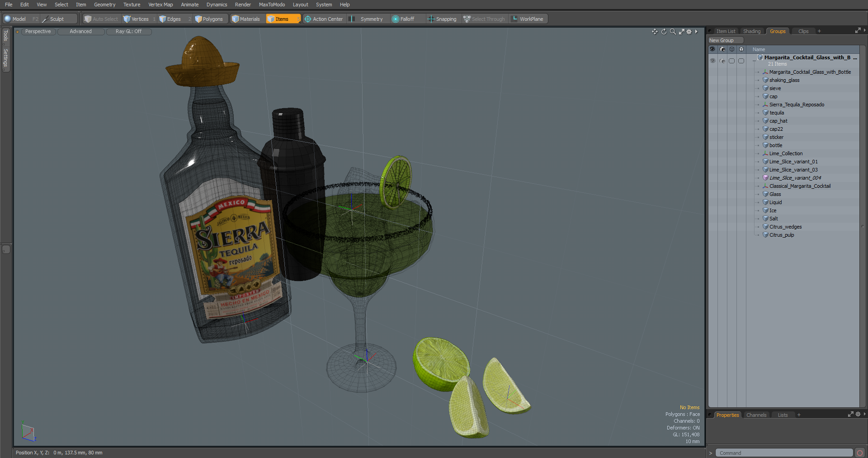Switch to the Shading tab
The image size is (868, 458).
pyautogui.click(x=752, y=31)
